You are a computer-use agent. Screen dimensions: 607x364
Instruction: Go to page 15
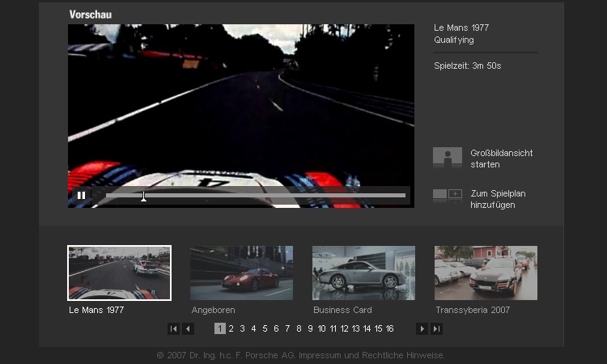tap(378, 328)
